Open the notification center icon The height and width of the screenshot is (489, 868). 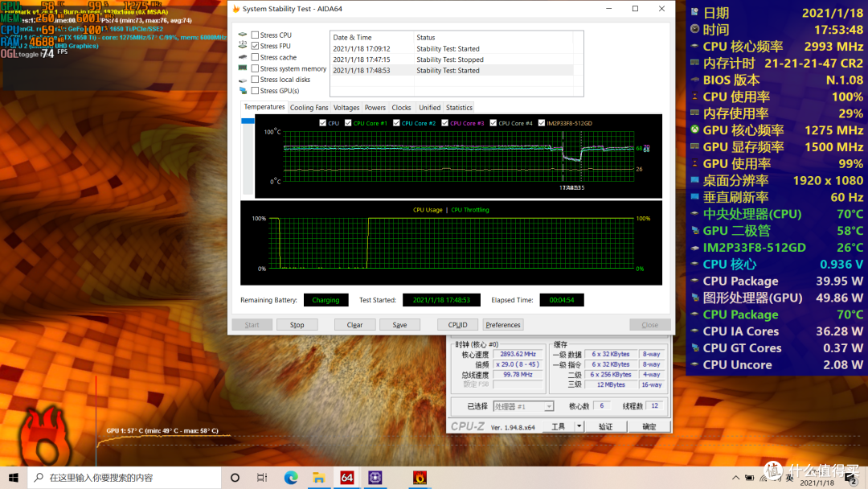[x=850, y=478]
